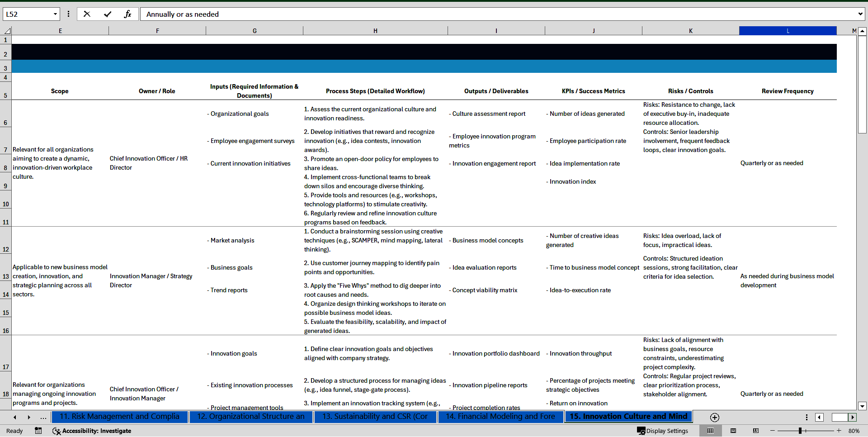Click the vertical scrollbar down arrow

click(863, 406)
